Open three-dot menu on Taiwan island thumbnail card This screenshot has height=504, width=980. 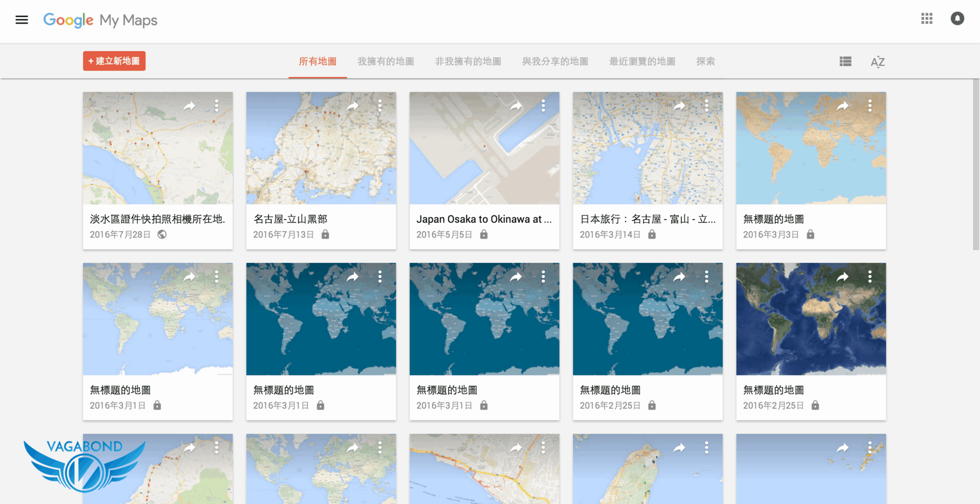(707, 448)
